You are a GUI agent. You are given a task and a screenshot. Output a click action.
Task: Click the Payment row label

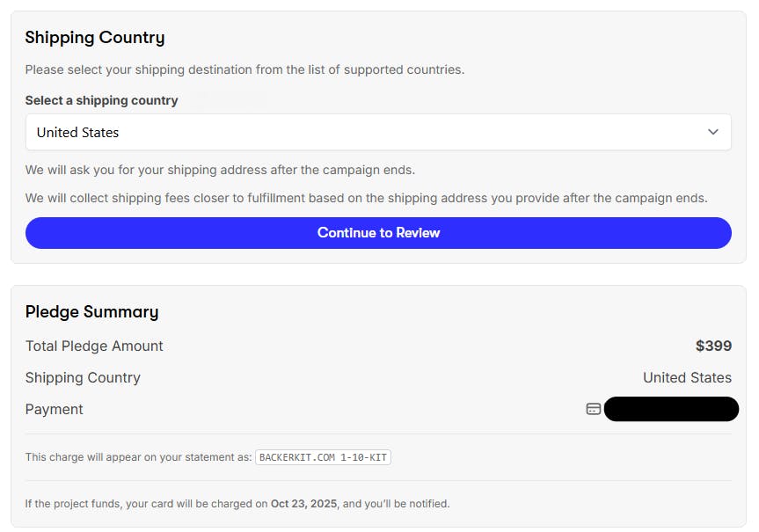click(x=55, y=409)
